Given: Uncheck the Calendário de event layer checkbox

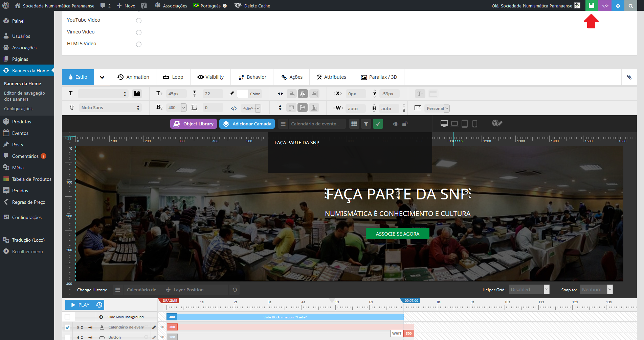Looking at the screenshot, I should point(67,327).
